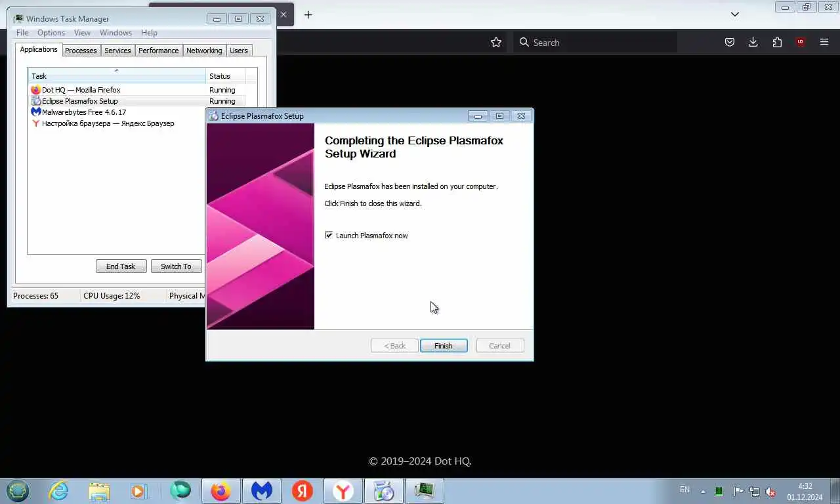
Task: Switch to the Applications tab
Action: pos(39,50)
